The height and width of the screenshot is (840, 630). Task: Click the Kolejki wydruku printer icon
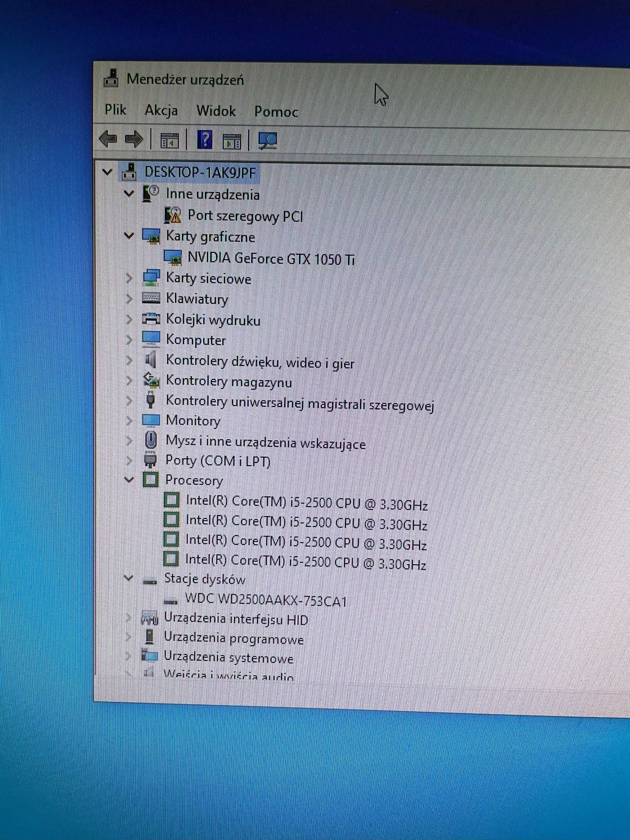click(x=151, y=318)
